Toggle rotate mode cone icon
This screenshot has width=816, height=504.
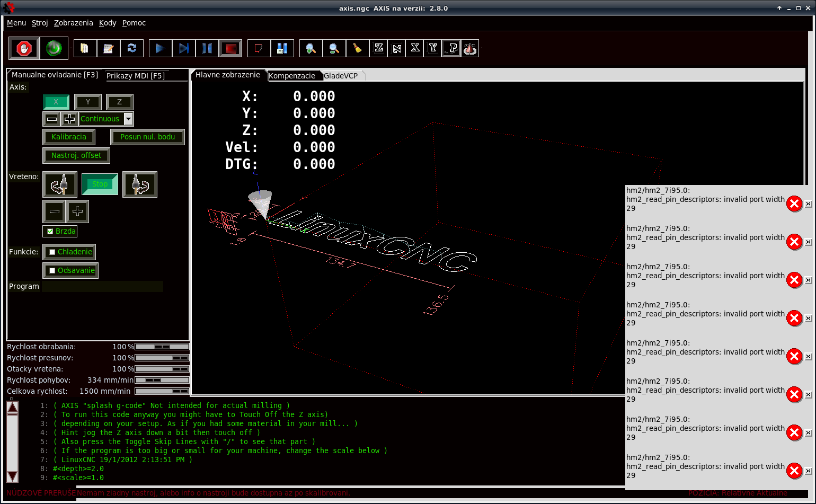point(470,48)
